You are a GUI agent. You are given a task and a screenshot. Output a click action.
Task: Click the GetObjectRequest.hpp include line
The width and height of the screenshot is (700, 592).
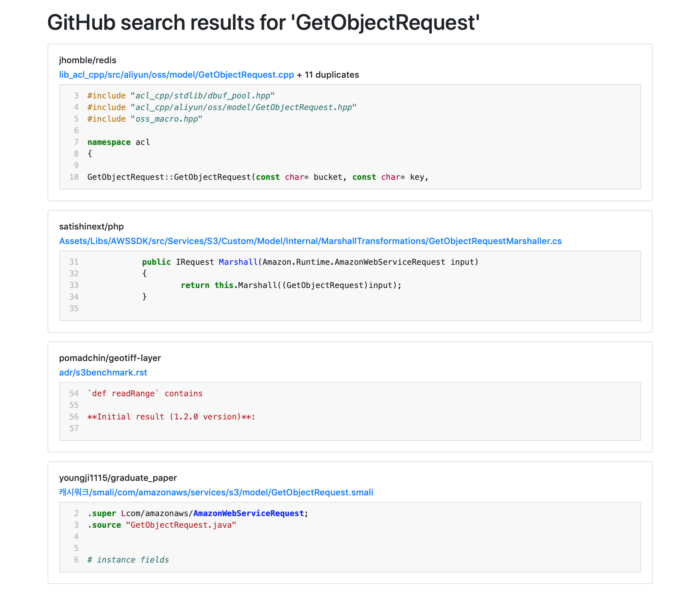(222, 108)
